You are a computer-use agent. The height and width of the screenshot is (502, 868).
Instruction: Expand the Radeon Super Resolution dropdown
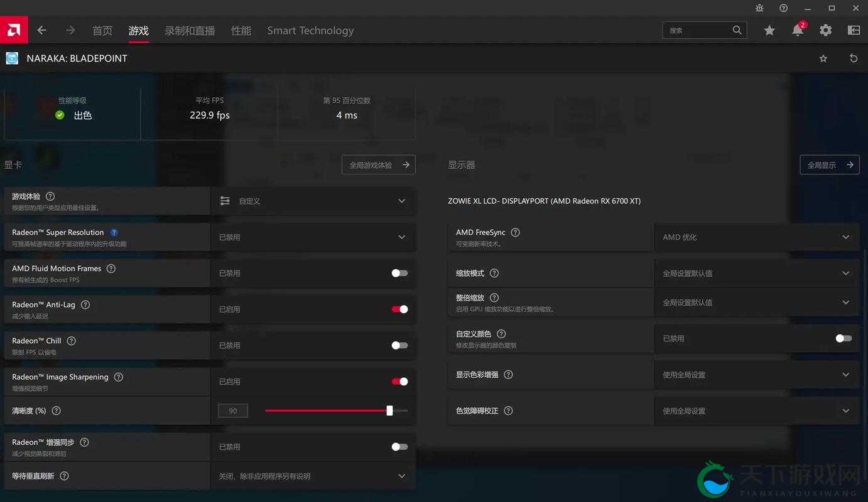[x=313, y=237]
